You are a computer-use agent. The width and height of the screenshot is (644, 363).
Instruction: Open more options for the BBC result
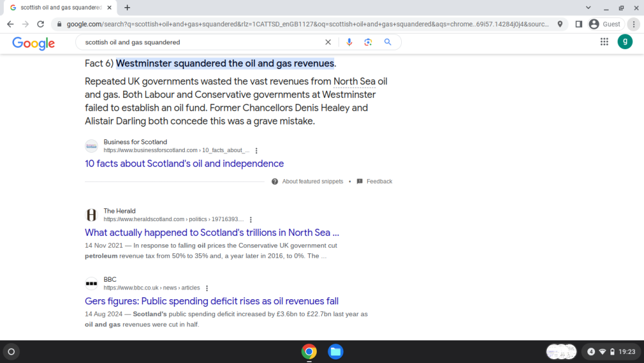tap(207, 288)
